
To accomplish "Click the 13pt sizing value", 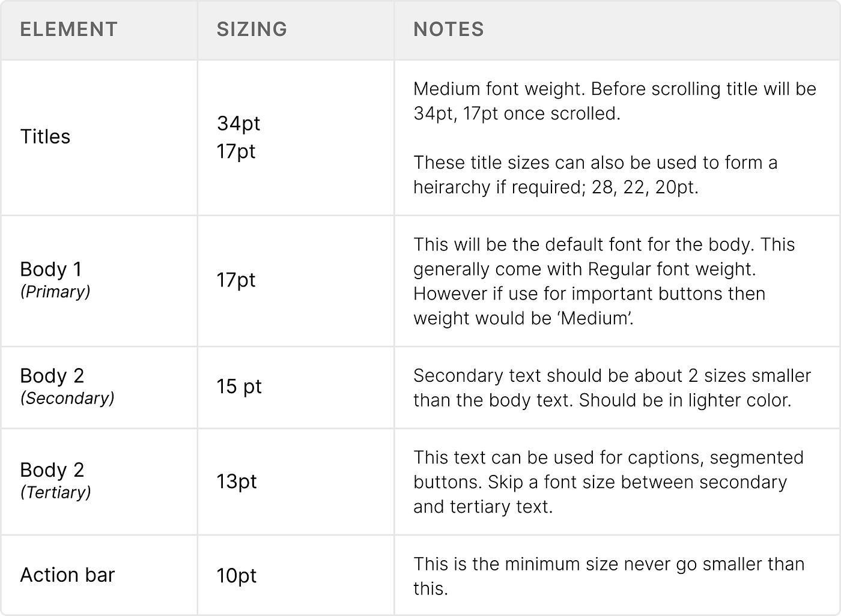I will coord(237,482).
